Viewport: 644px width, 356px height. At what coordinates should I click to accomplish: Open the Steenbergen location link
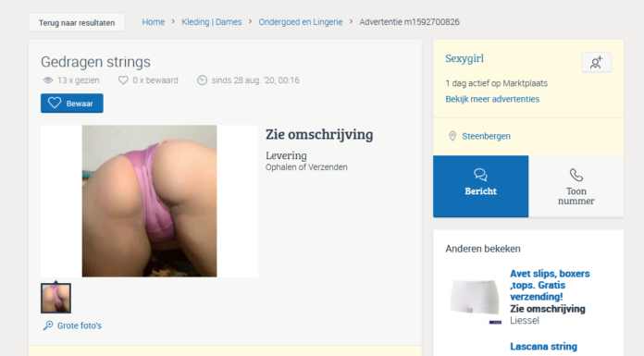[x=486, y=136]
